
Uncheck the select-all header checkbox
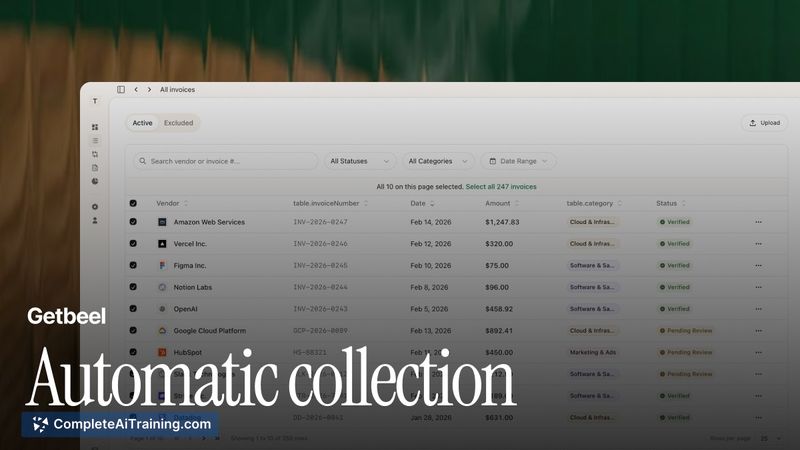[x=133, y=204]
